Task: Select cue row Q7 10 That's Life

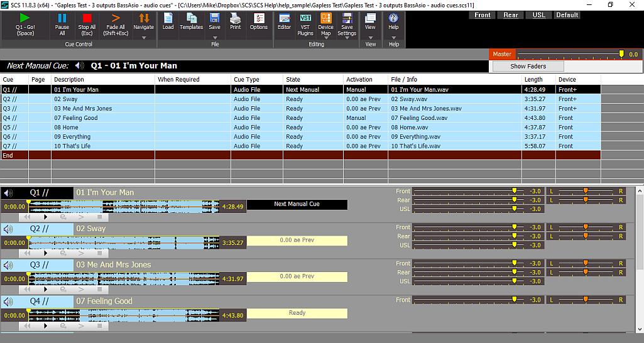Action: (301, 146)
